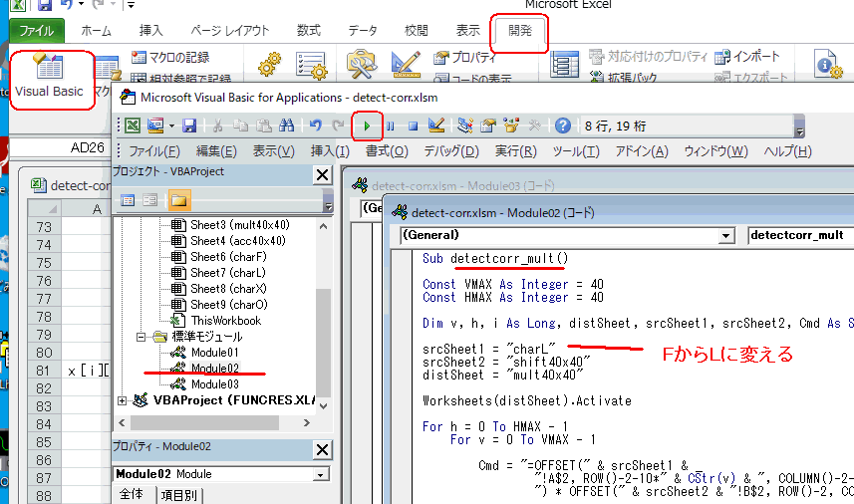Switch to the 数式 ribbon tab
Image resolution: width=854 pixels, height=504 pixels.
(308, 31)
